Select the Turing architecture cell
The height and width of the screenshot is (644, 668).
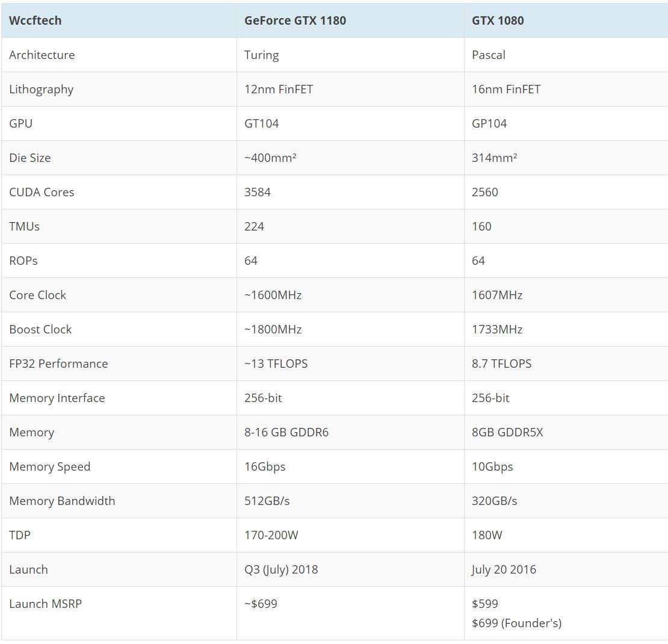(262, 55)
